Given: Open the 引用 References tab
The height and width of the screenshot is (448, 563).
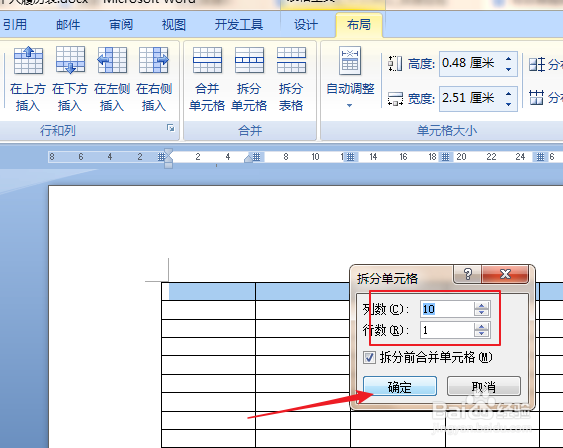Looking at the screenshot, I should [x=15, y=25].
